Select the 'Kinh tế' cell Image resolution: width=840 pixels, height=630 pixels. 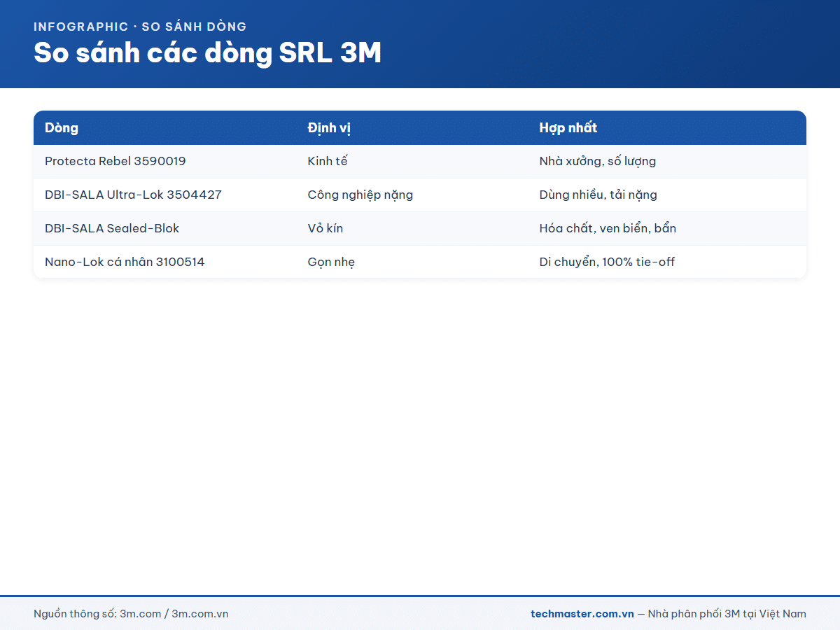412,161
